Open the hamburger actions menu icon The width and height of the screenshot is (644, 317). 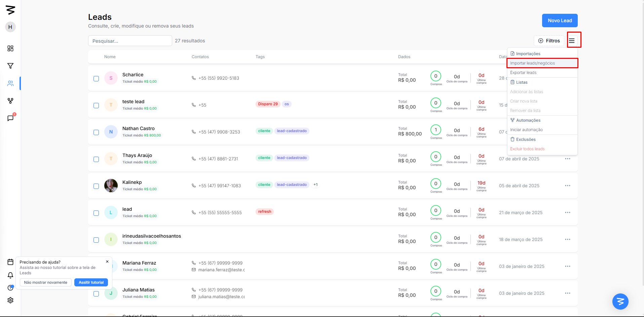point(572,41)
